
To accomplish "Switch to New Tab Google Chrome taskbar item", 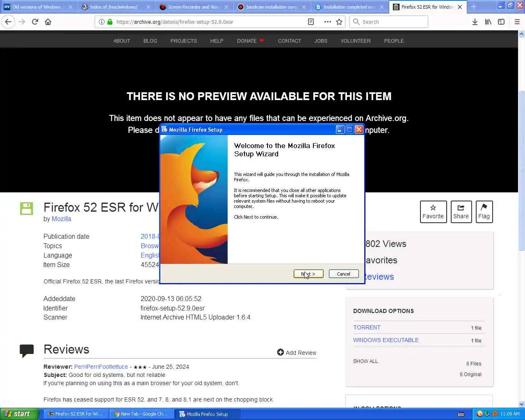I will click(141, 414).
